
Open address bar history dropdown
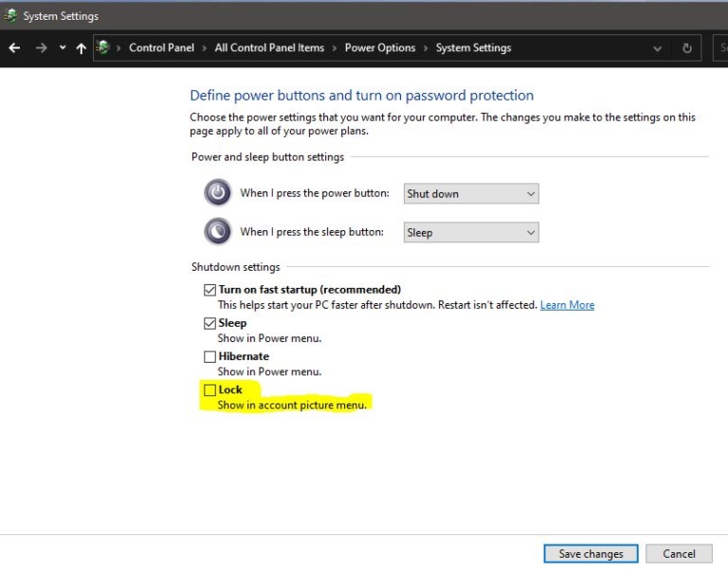pyautogui.click(x=658, y=48)
